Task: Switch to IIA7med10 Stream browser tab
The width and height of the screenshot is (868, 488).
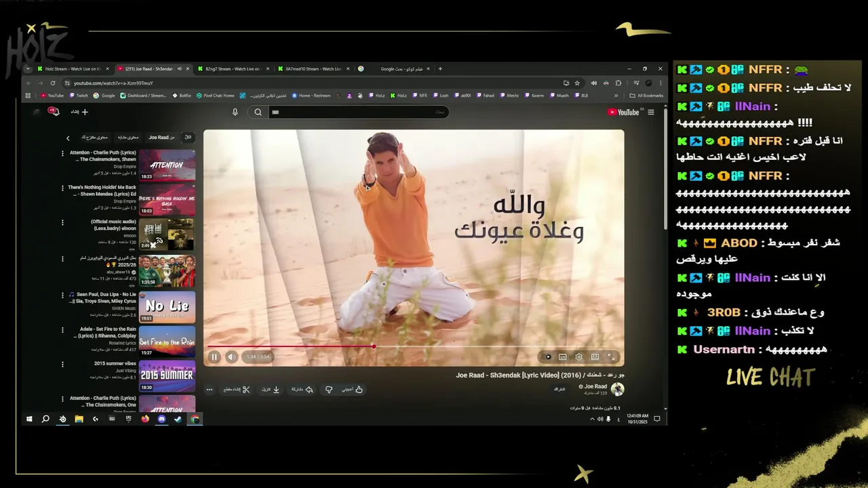Action: (x=313, y=68)
